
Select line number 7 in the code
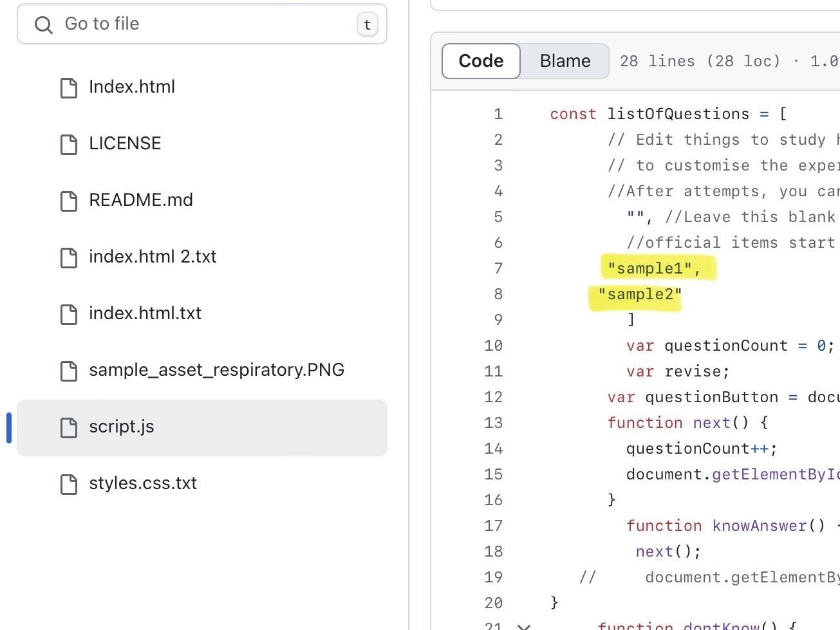498,268
